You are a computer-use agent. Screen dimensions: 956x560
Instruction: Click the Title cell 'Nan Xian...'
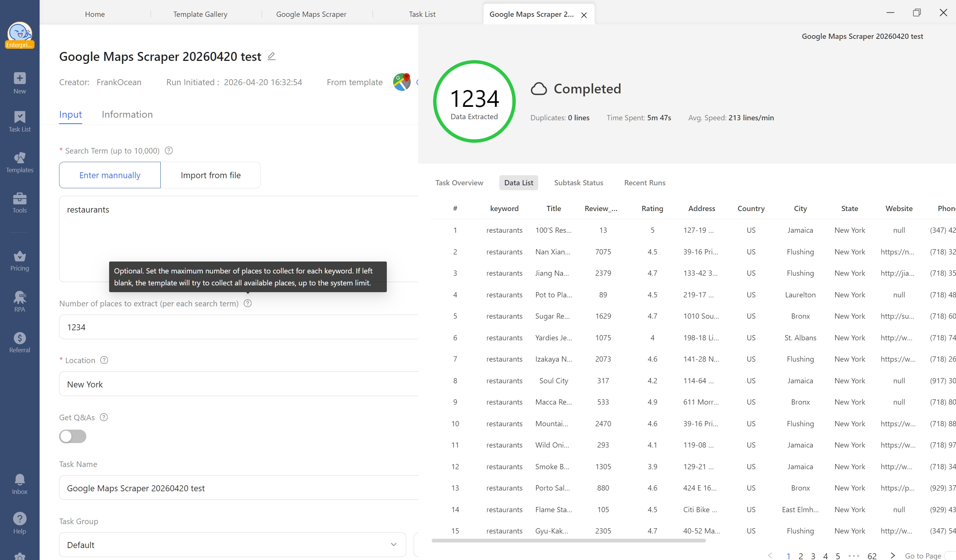553,252
